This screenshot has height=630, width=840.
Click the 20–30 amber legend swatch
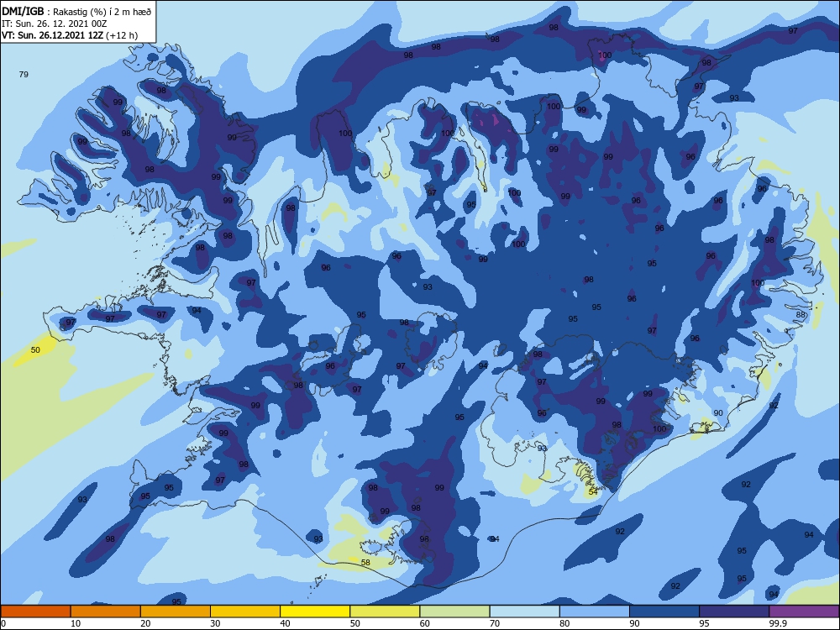point(176,612)
